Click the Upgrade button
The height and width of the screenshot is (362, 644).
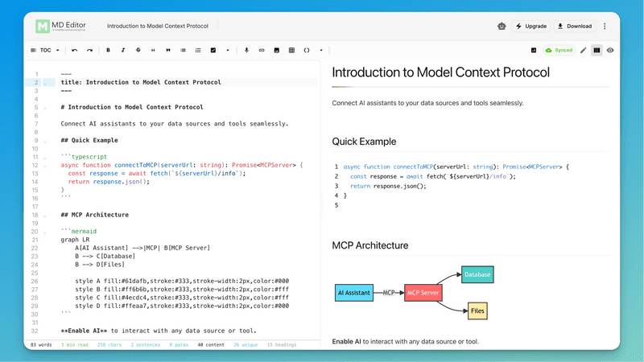point(531,27)
